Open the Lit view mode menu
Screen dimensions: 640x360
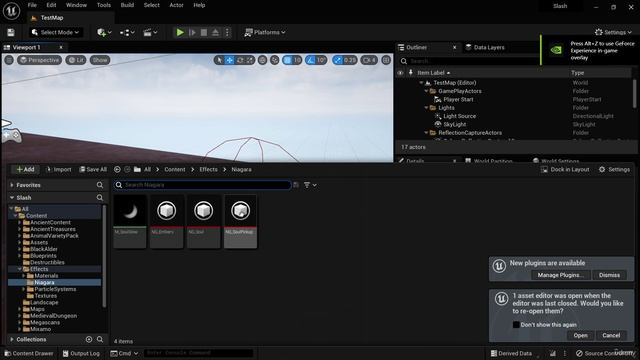[76, 60]
